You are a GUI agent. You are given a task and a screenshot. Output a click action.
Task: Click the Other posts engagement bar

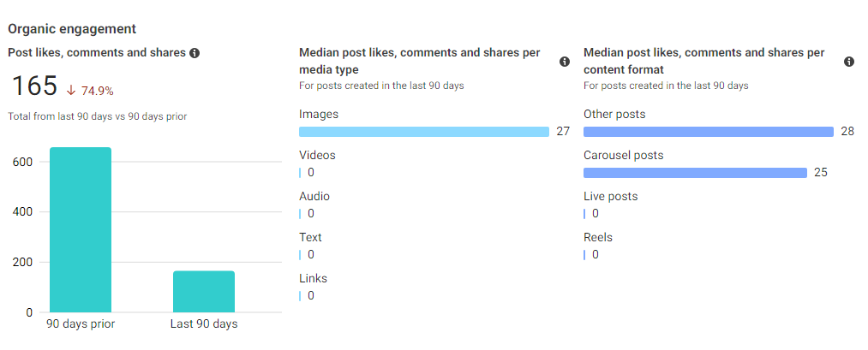708,132
